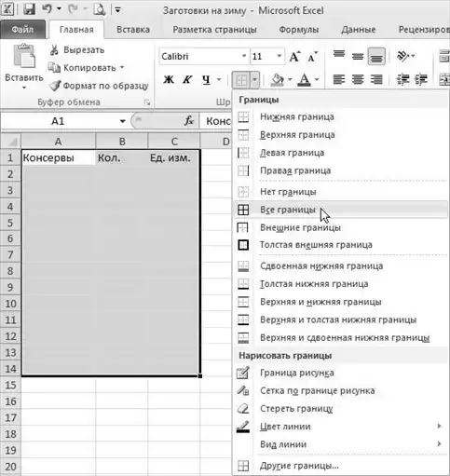Click the Insert Function fx button
This screenshot has width=450, height=476.
click(x=189, y=121)
